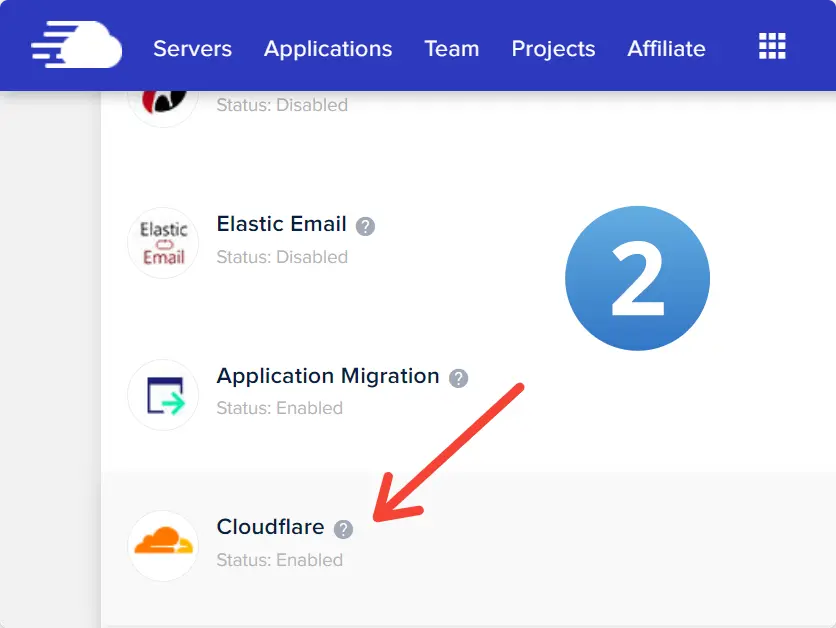Click the Elastic Email 'Status: Disabled' text
The image size is (836, 628).
(282, 257)
